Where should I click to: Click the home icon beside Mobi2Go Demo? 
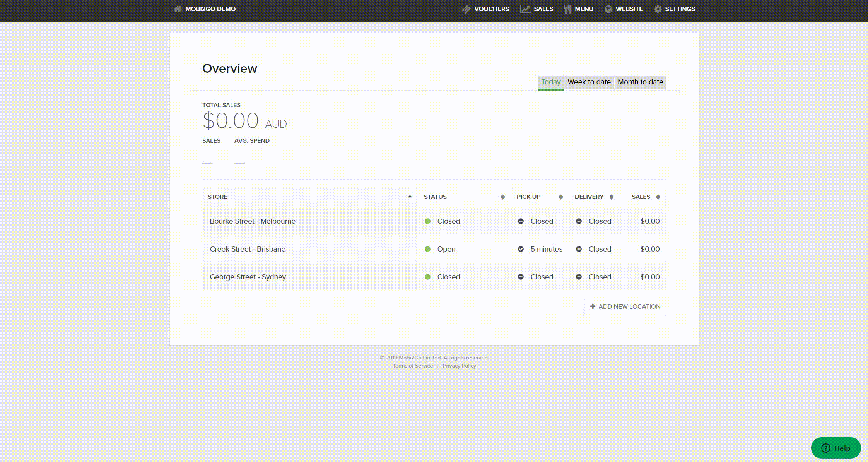(x=178, y=9)
